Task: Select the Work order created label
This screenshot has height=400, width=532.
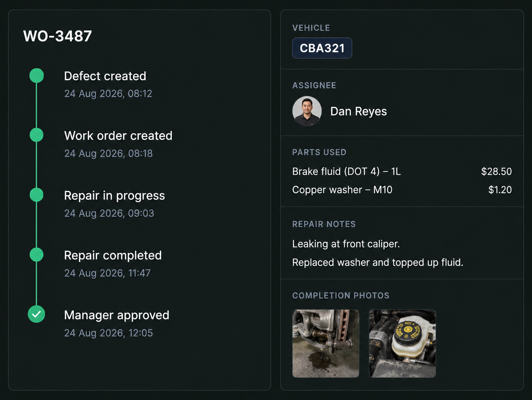Action: point(118,135)
